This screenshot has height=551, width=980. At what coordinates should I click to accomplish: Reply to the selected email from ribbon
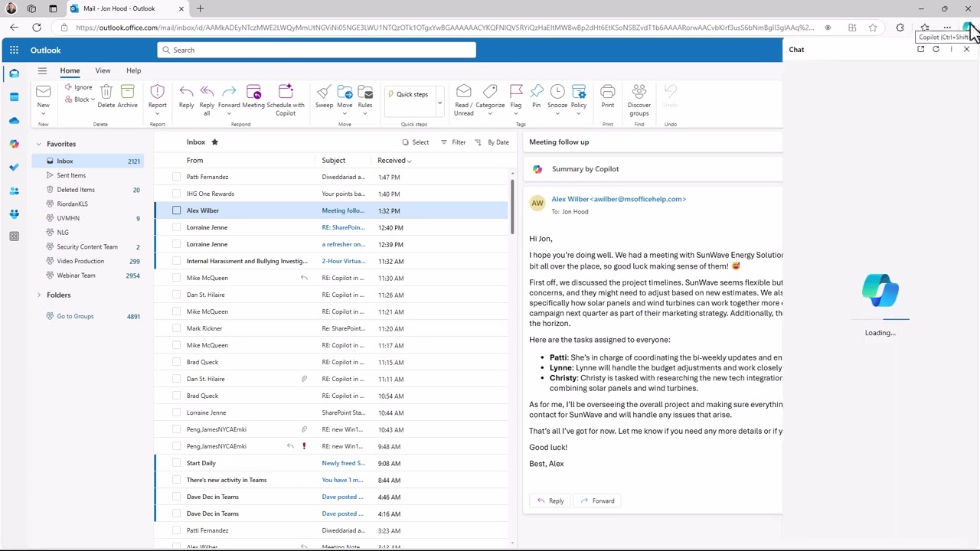click(x=186, y=92)
